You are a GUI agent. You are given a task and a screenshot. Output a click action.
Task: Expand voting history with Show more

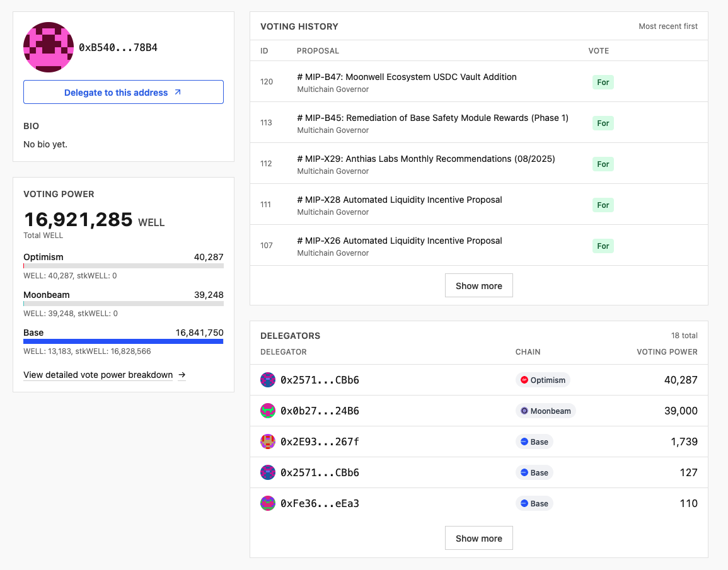(x=478, y=285)
